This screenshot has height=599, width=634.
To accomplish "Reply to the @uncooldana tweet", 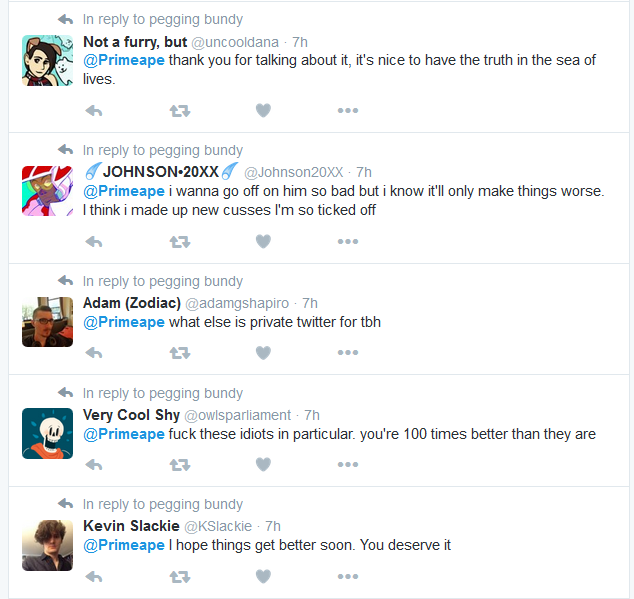I will pos(94,110).
